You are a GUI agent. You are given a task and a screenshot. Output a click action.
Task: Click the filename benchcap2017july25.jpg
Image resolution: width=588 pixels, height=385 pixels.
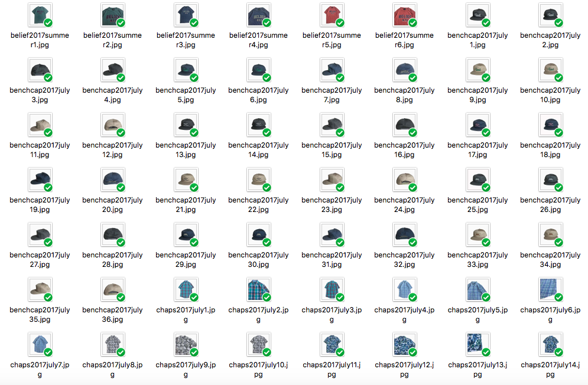tap(477, 205)
